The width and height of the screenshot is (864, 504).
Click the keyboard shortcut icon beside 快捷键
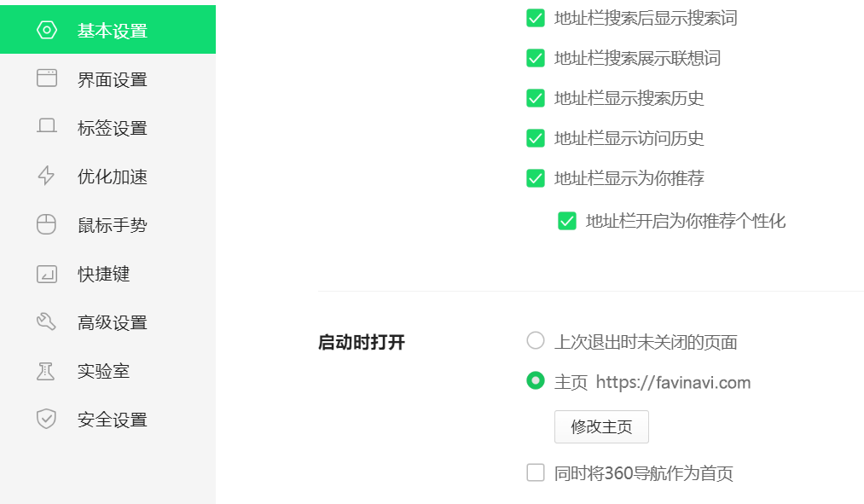tap(46, 274)
